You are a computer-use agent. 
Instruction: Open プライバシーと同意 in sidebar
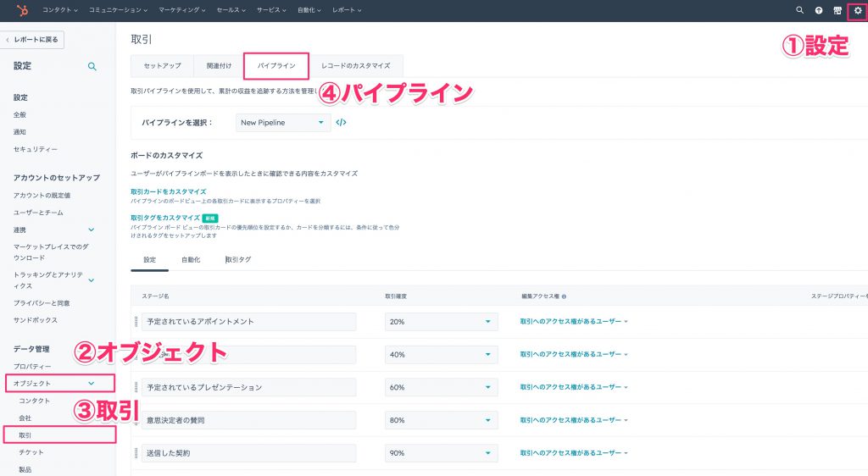[42, 303]
